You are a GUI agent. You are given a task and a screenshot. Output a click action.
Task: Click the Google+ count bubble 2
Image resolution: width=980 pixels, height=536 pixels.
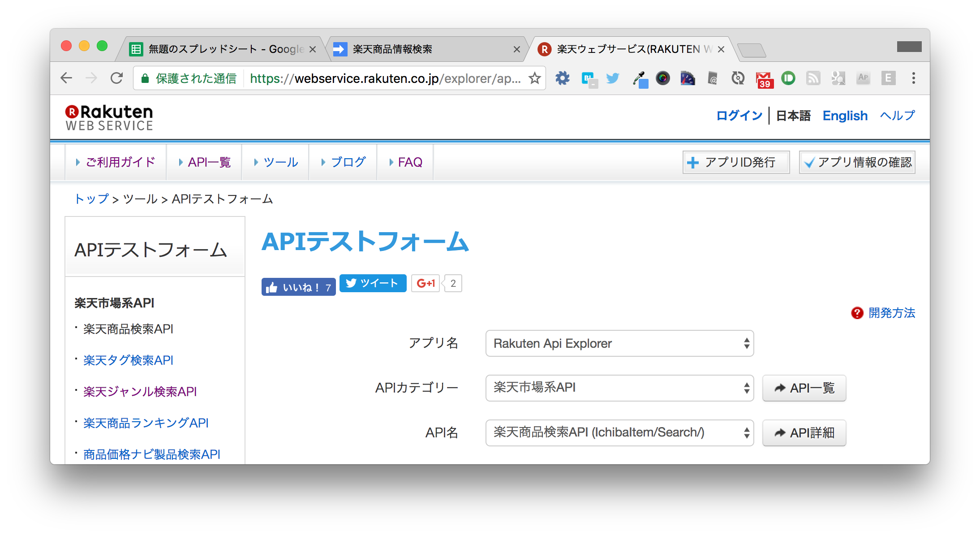[x=453, y=283]
